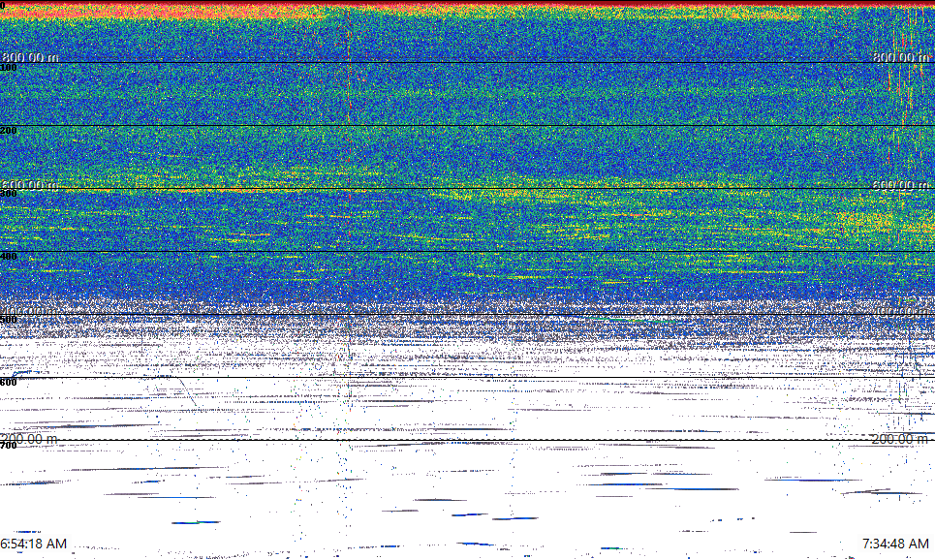Select the 300 depth scale label

point(9,194)
